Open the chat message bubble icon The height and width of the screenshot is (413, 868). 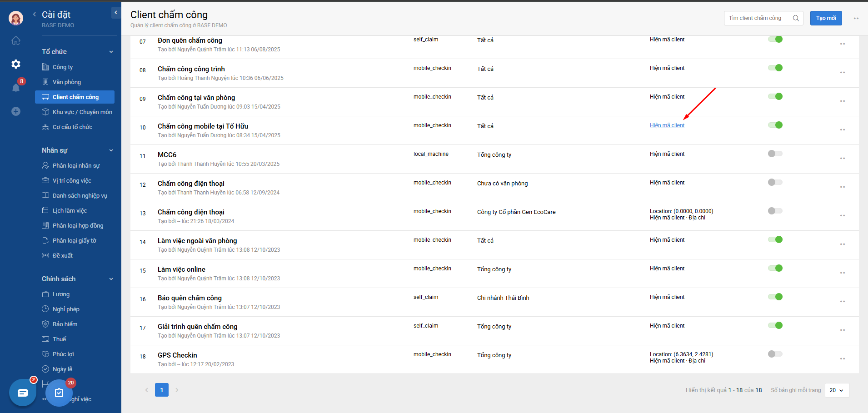(23, 393)
